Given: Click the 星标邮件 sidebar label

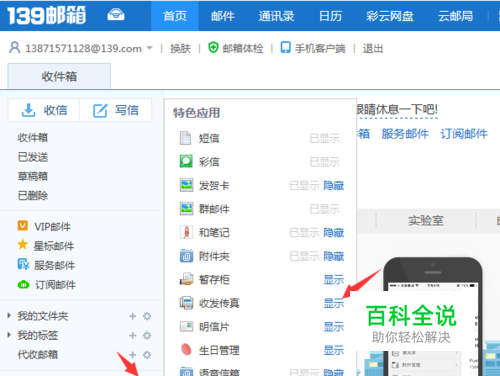Looking at the screenshot, I should (54, 246).
